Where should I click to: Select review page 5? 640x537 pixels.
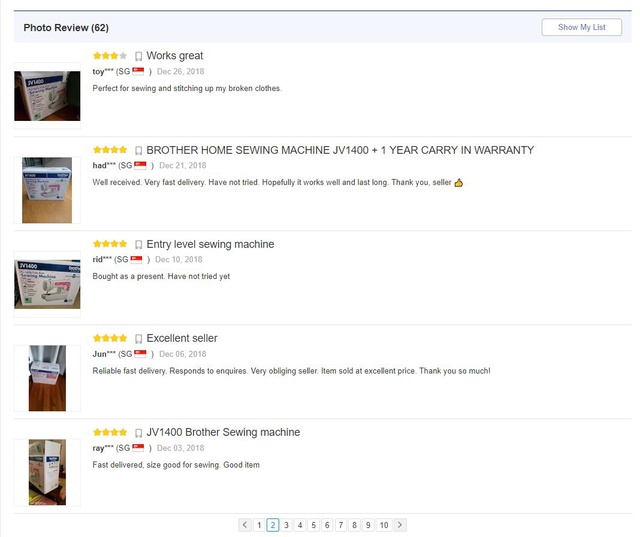(x=313, y=525)
